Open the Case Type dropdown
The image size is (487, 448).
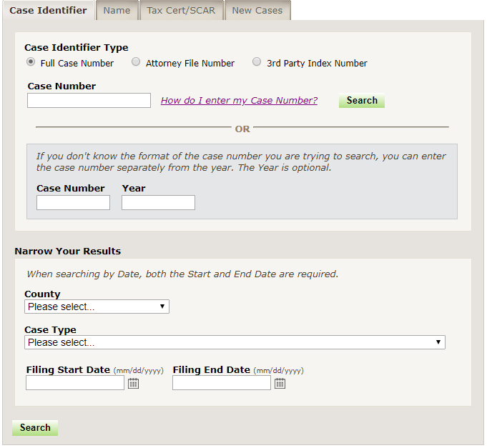click(235, 342)
